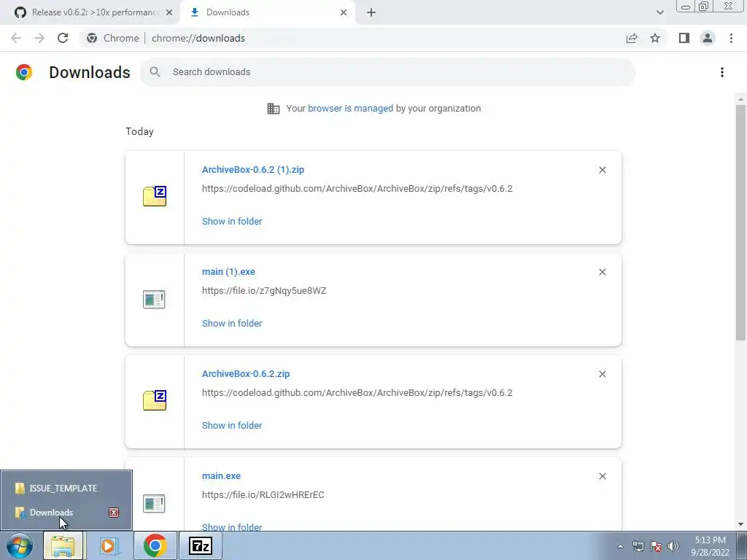Select the Downloads tab
This screenshot has width=747, height=560.
(x=267, y=12)
